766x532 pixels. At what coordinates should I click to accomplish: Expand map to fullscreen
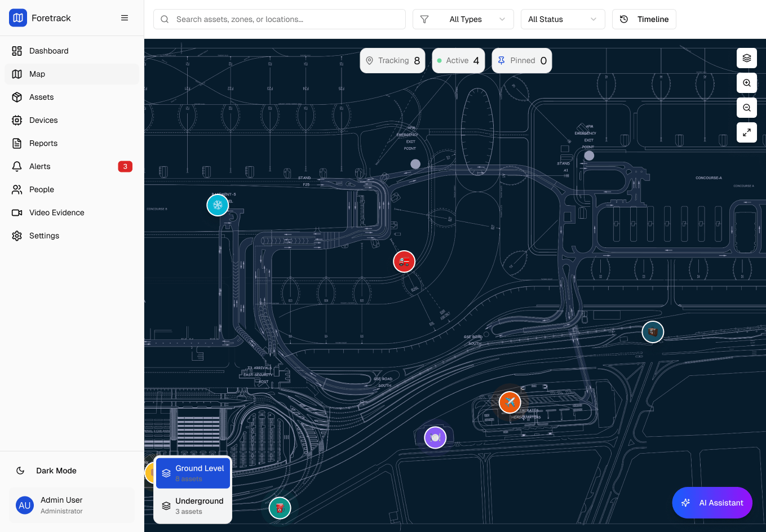tap(747, 132)
